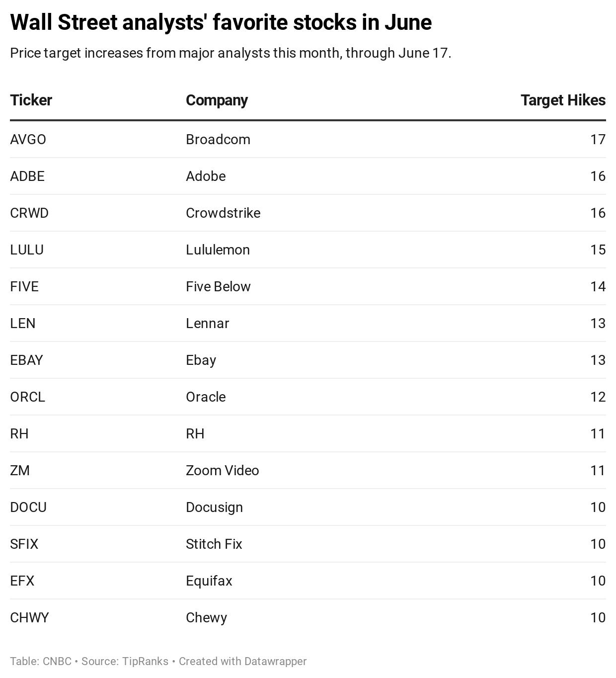Click the Lululemon company name

click(218, 250)
